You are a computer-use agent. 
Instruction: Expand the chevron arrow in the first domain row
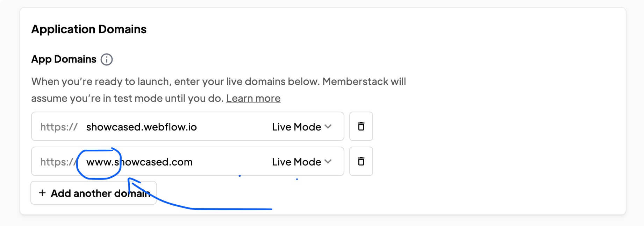(x=328, y=127)
